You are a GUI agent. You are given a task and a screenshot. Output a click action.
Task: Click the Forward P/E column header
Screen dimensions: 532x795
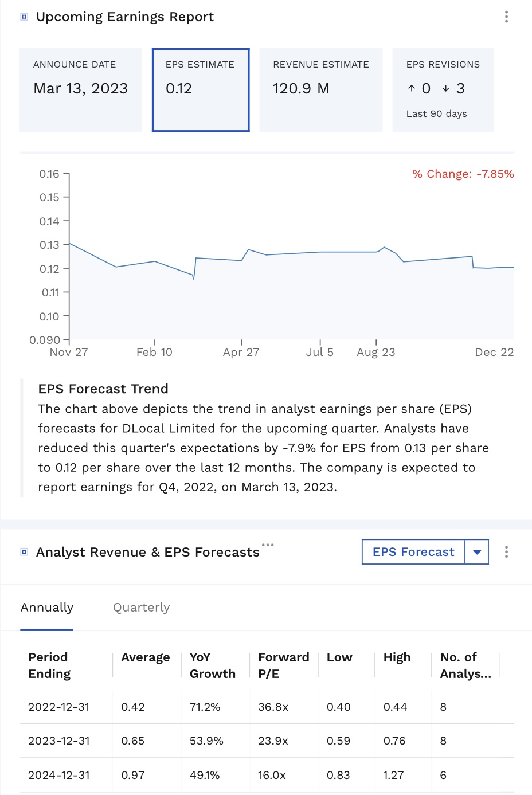click(284, 665)
